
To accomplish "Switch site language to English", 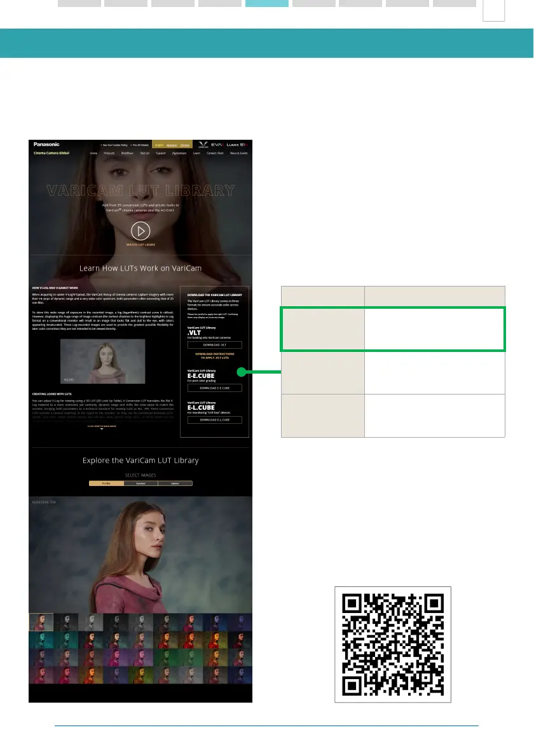I will click(159, 145).
